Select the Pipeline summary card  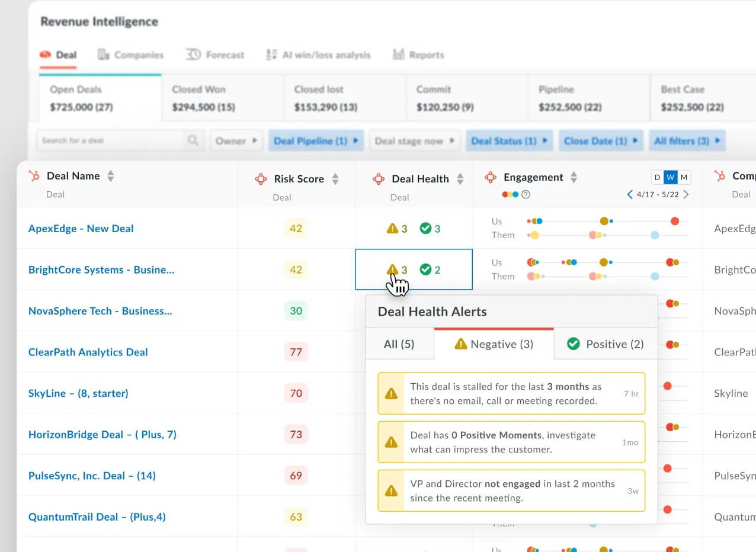pos(588,98)
